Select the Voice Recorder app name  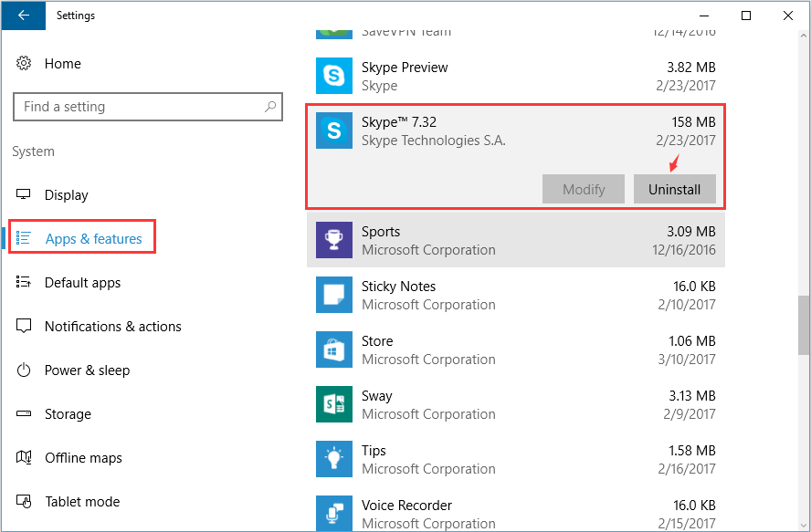click(x=406, y=506)
